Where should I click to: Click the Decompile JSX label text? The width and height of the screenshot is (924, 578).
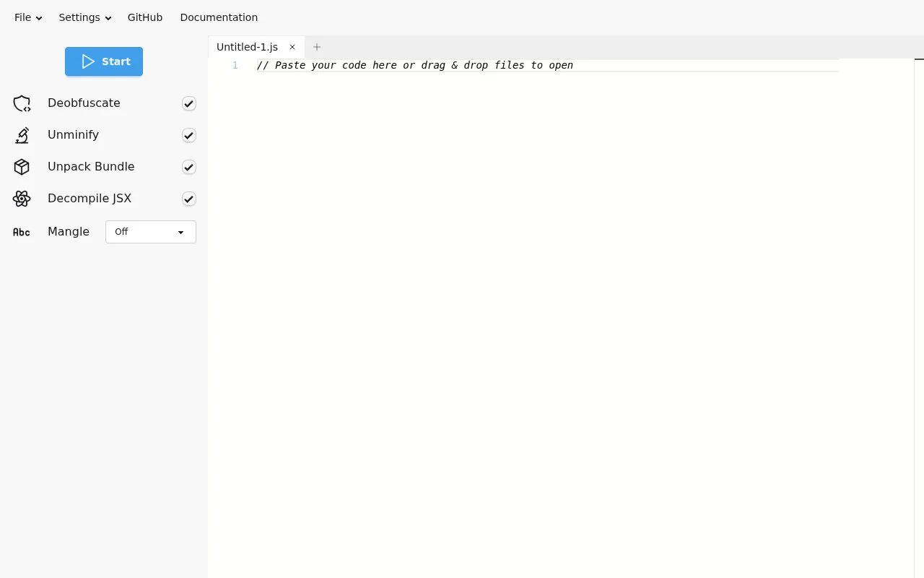pos(90,199)
